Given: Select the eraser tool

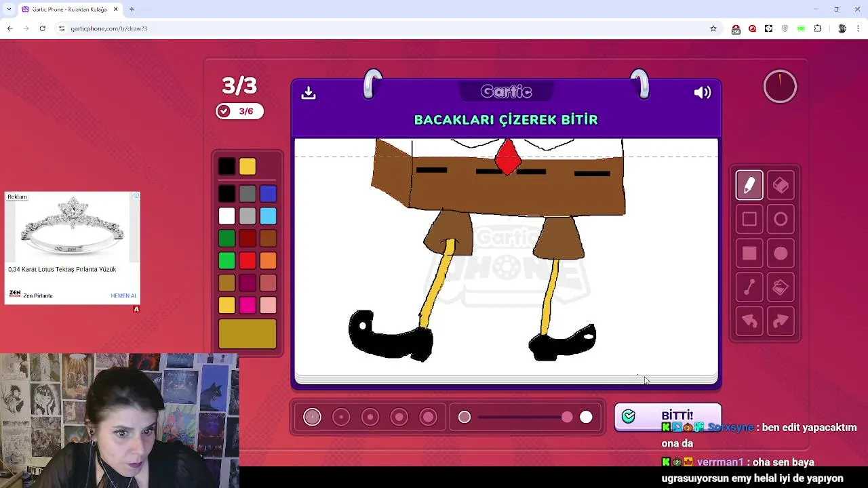Looking at the screenshot, I should (x=781, y=186).
